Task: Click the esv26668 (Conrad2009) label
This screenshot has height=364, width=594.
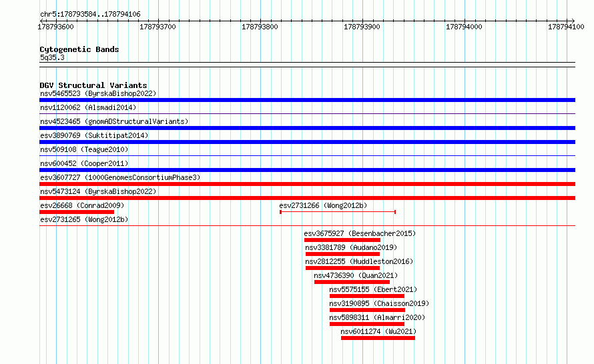Action: 82,205
